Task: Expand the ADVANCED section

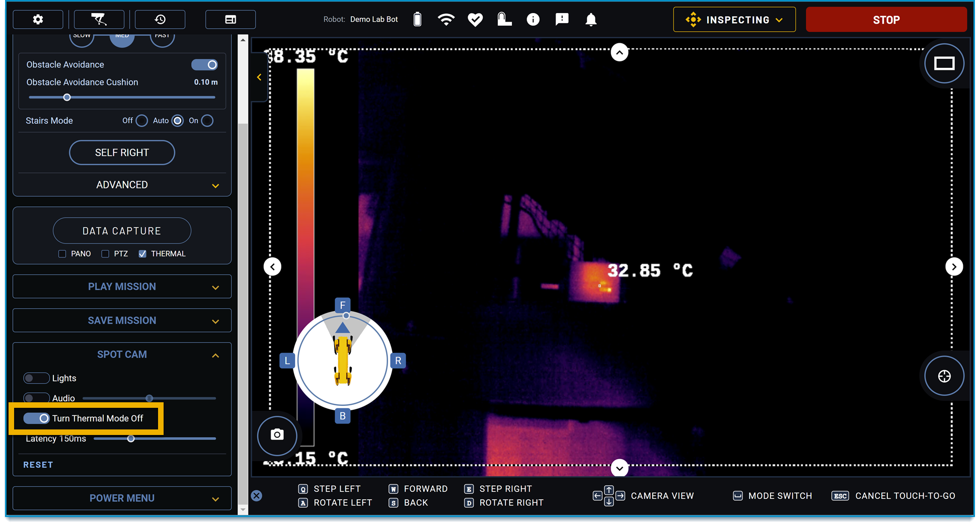Action: tap(122, 185)
